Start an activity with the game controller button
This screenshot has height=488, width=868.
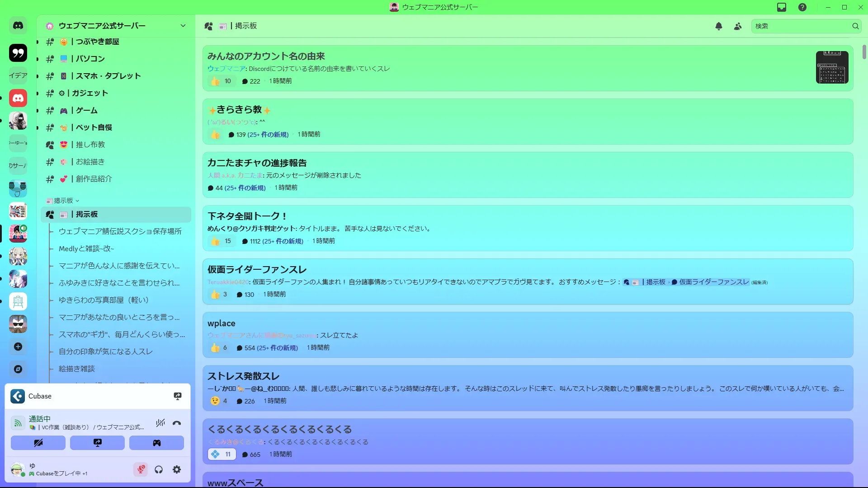(156, 443)
